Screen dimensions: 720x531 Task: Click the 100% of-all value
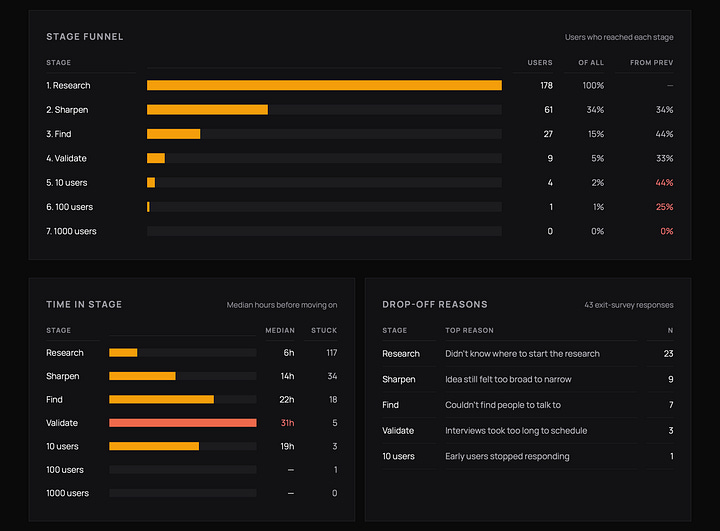[x=593, y=85]
